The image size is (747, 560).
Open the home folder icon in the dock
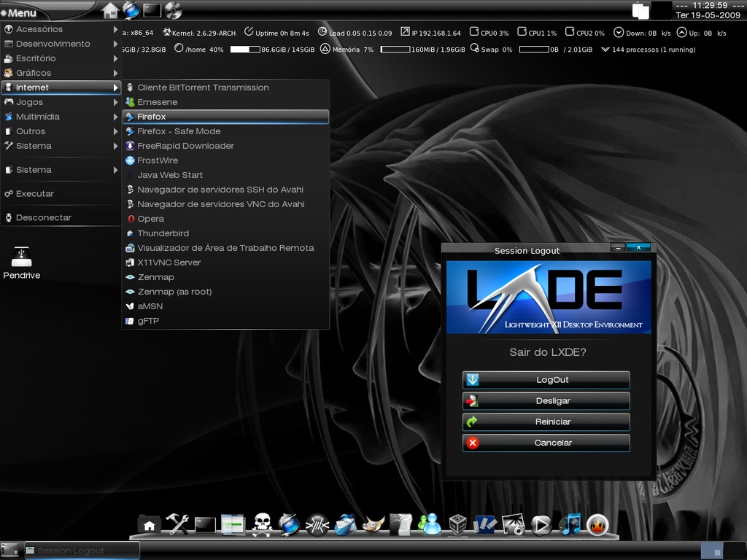(x=149, y=525)
